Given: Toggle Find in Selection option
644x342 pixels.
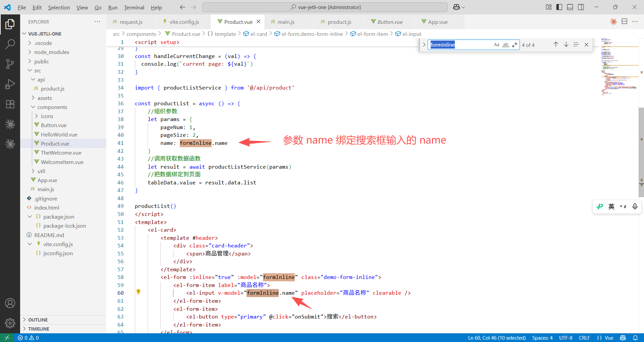Looking at the screenshot, I should [x=576, y=45].
